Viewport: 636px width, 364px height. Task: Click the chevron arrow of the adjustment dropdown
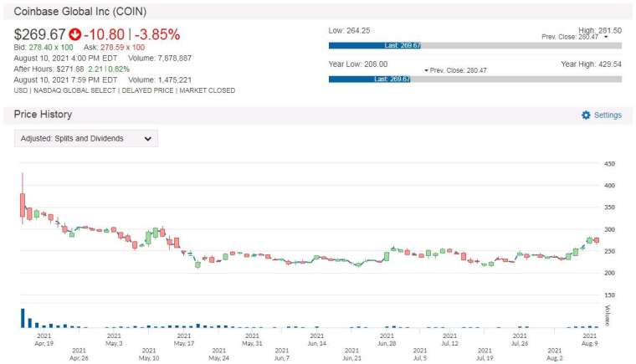[x=147, y=139]
